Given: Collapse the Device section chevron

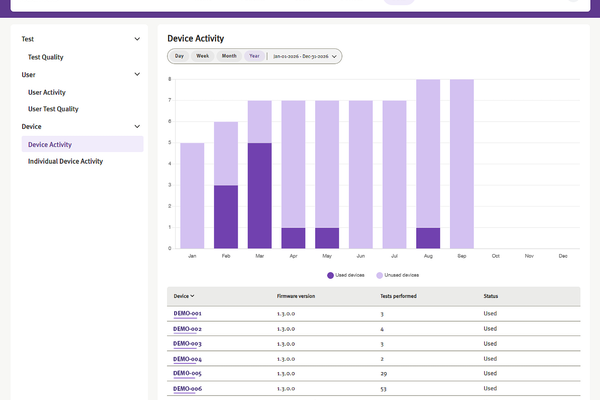Looking at the screenshot, I should 137,126.
